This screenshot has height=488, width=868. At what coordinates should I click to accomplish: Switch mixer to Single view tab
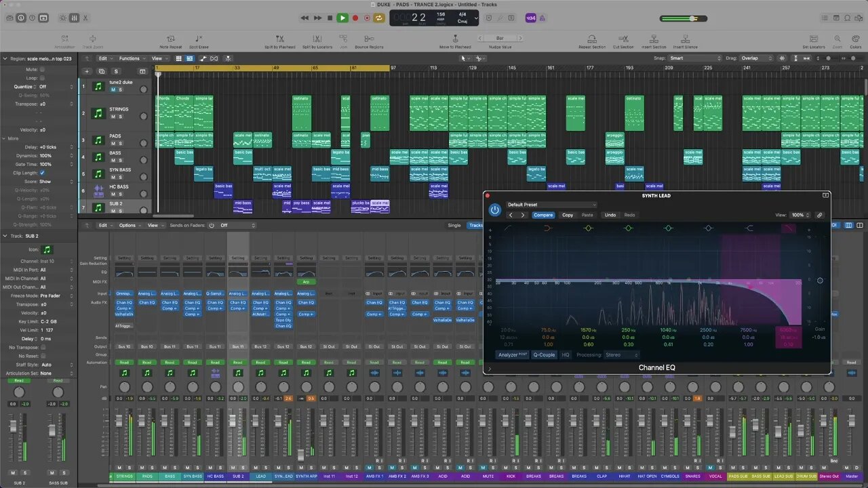tap(454, 225)
